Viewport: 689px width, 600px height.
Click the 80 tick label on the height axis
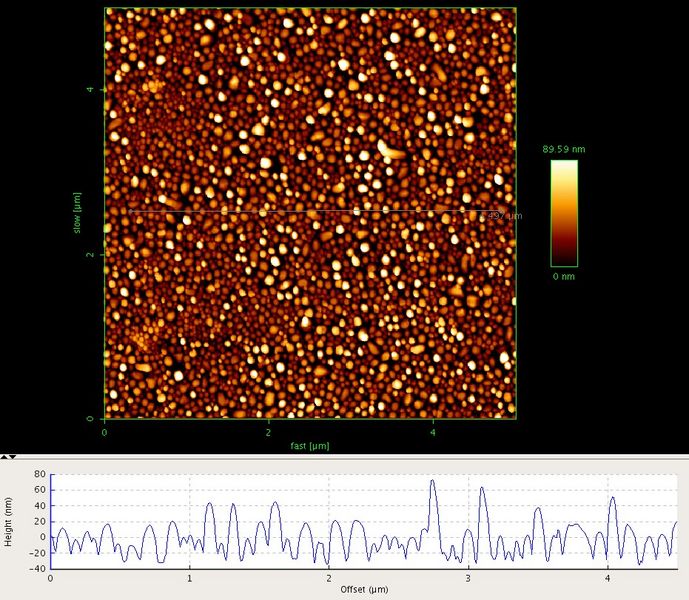pos(39,474)
